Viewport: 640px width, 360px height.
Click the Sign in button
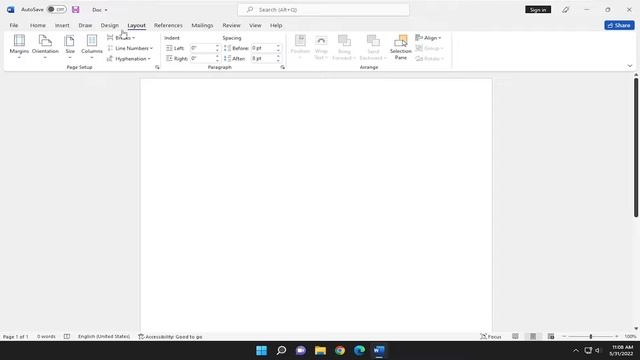click(x=538, y=9)
